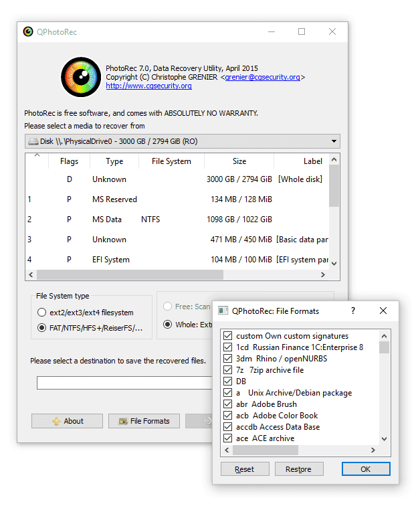Toggle the 3dm Rhino / openNURBS checkbox
The height and width of the screenshot is (508, 420).
click(227, 359)
